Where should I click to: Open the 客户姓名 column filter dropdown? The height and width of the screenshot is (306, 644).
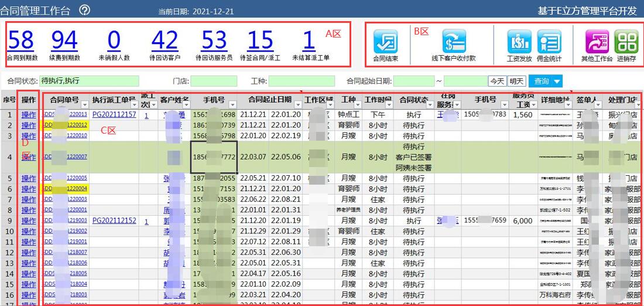pos(187,104)
